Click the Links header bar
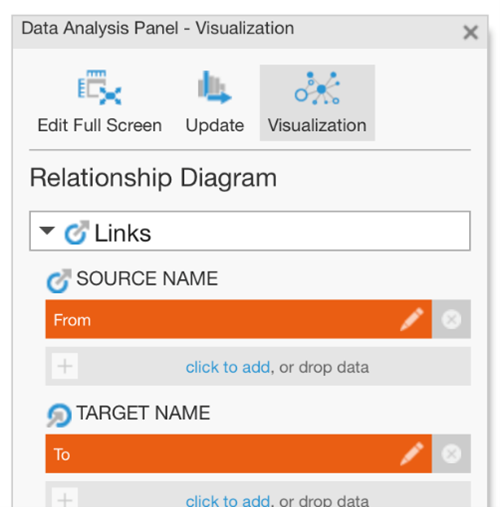500x507 pixels. tap(250, 231)
